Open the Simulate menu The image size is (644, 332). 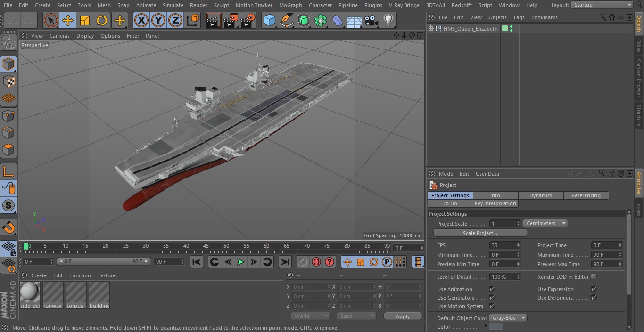click(173, 5)
